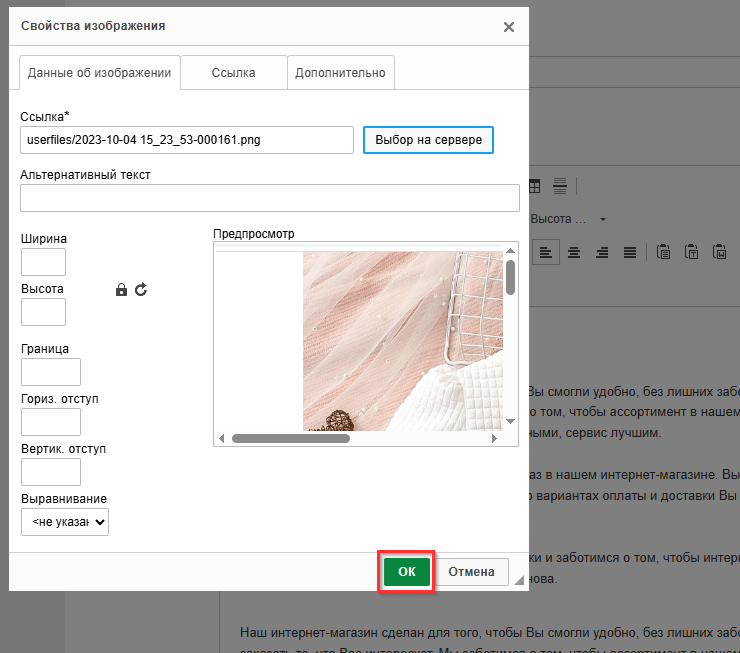
Task: Toggle the lock aspect ratio icon
Action: (x=122, y=290)
